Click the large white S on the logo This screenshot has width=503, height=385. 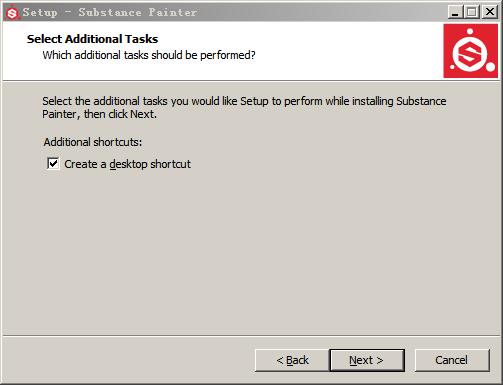coord(470,54)
